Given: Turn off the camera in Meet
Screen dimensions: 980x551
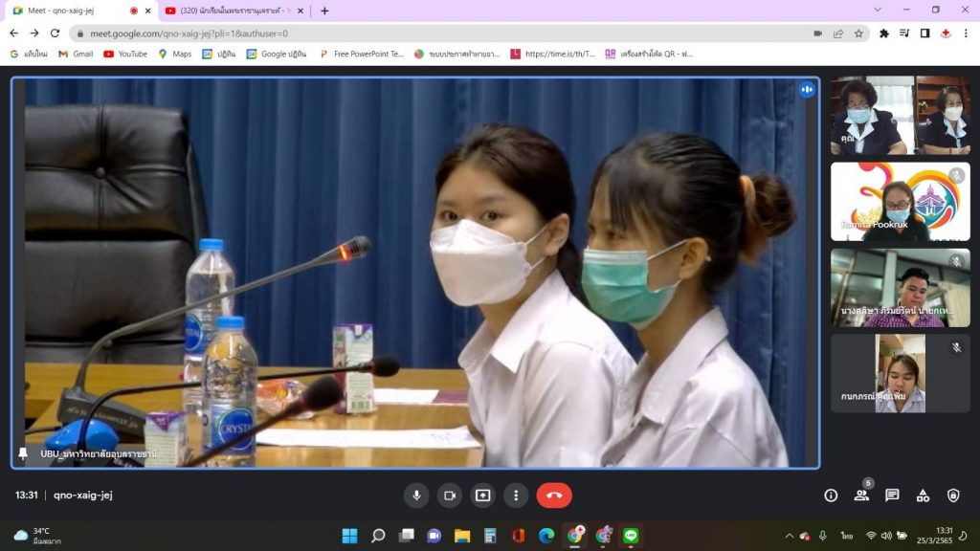Looking at the screenshot, I should click(449, 496).
